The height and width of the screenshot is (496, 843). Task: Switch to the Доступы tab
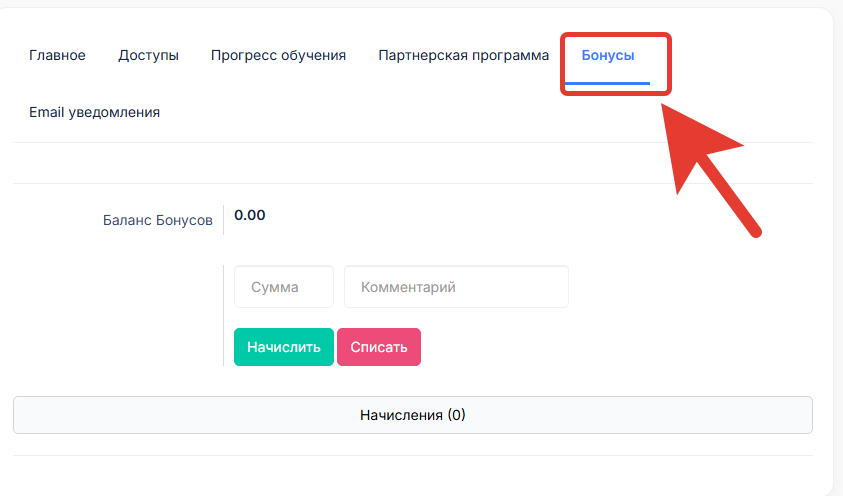pyautogui.click(x=148, y=55)
